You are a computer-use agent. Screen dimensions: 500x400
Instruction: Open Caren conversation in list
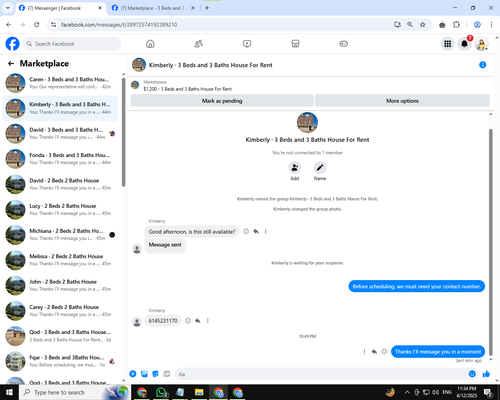point(60,83)
